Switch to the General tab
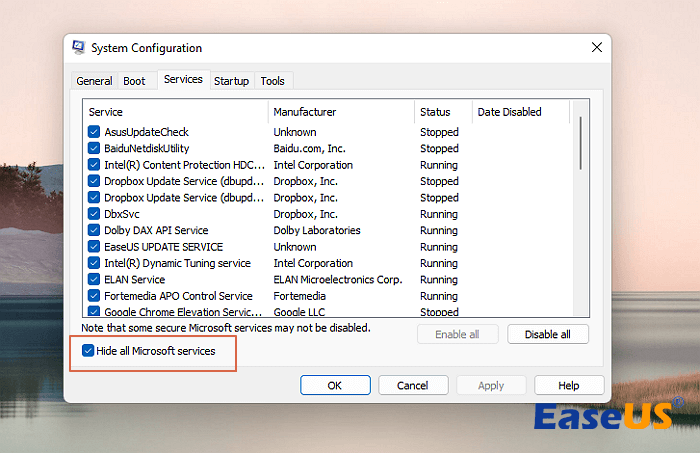 click(x=94, y=81)
